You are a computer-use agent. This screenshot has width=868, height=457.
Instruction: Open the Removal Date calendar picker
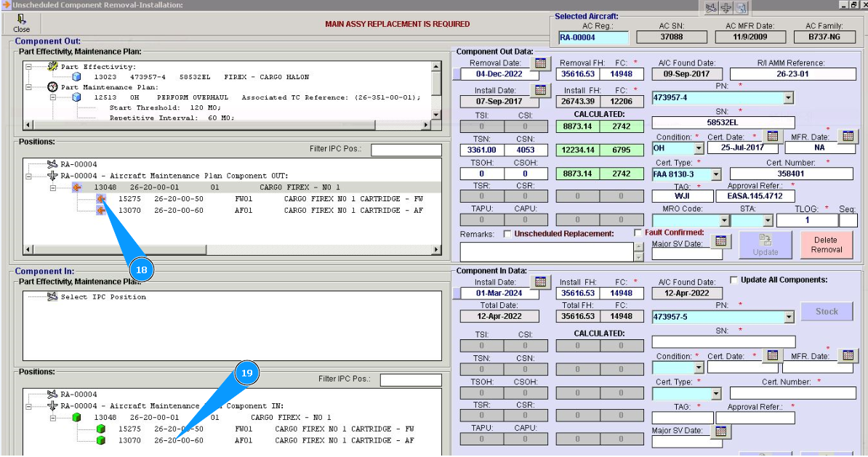(540, 63)
